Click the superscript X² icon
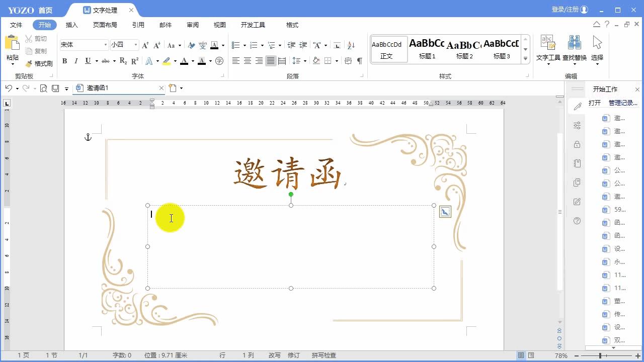 point(134,61)
